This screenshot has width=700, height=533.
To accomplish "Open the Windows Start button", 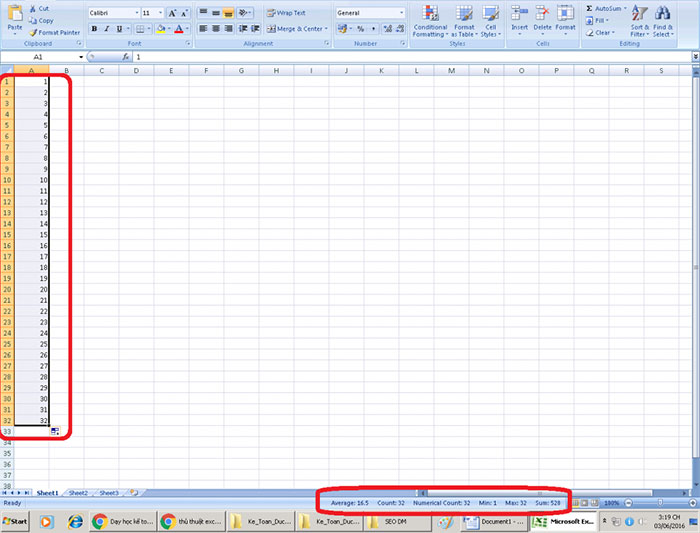I will point(15,521).
